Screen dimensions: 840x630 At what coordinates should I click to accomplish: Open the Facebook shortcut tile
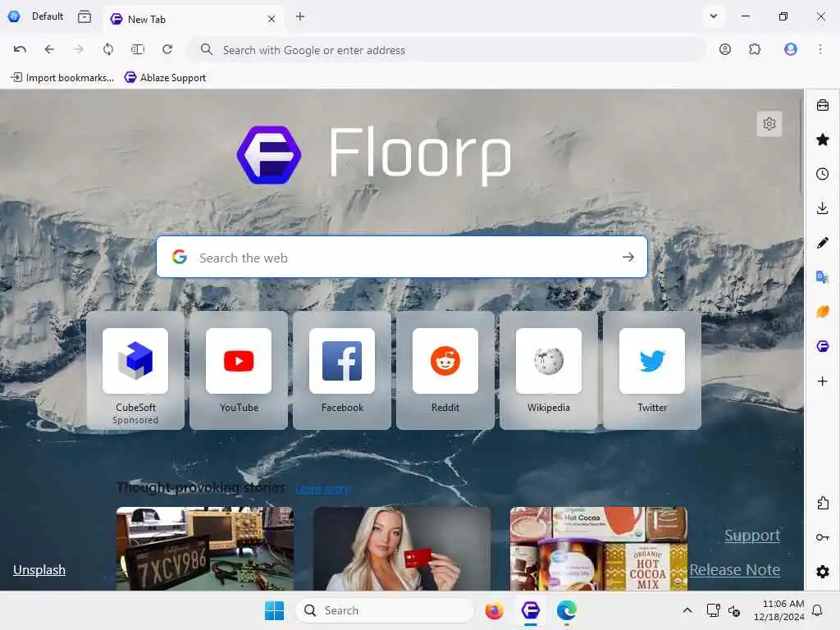pos(342,371)
